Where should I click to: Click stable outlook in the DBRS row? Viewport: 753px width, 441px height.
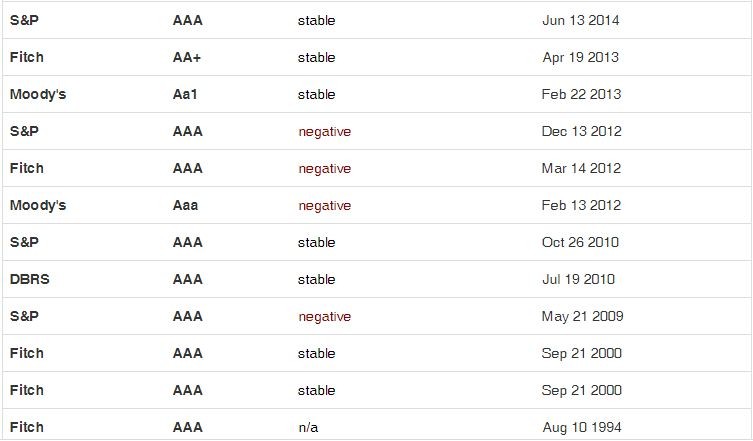coord(316,279)
